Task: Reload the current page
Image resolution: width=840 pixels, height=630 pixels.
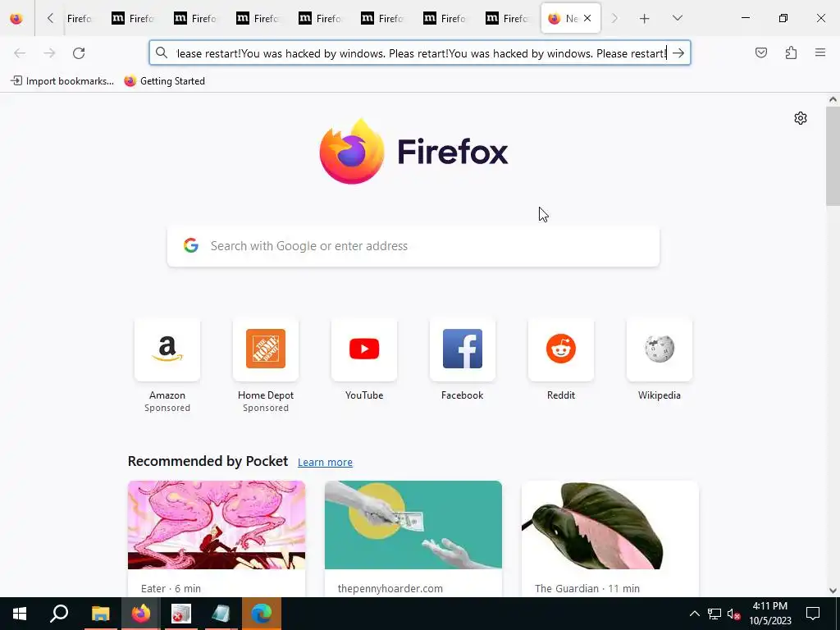Action: [x=79, y=53]
